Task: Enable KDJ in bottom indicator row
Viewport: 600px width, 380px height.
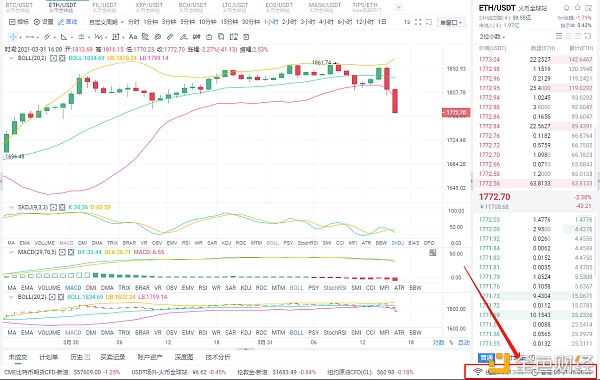Action: coord(246,333)
